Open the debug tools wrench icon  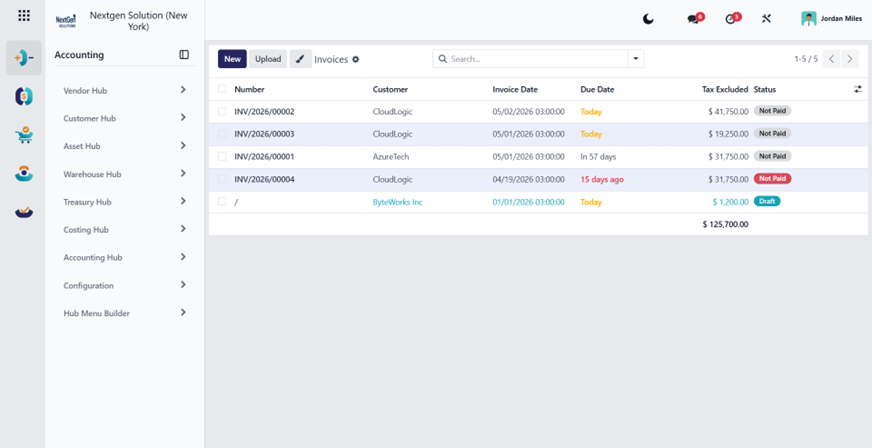pos(766,19)
